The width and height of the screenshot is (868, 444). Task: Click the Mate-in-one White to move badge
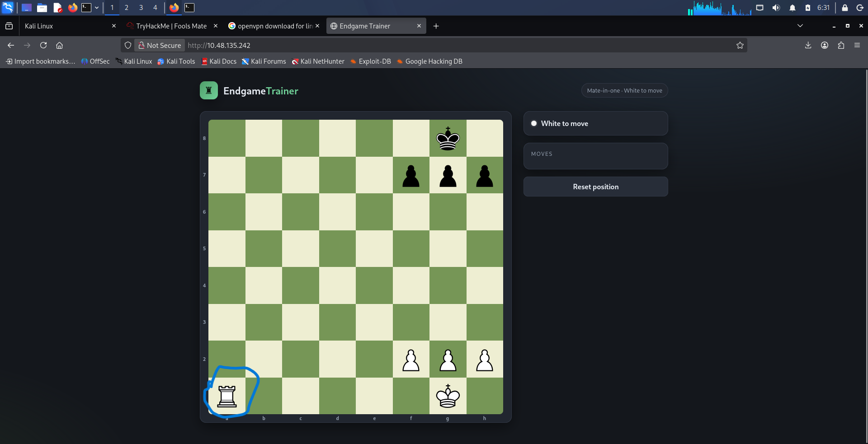[624, 90]
